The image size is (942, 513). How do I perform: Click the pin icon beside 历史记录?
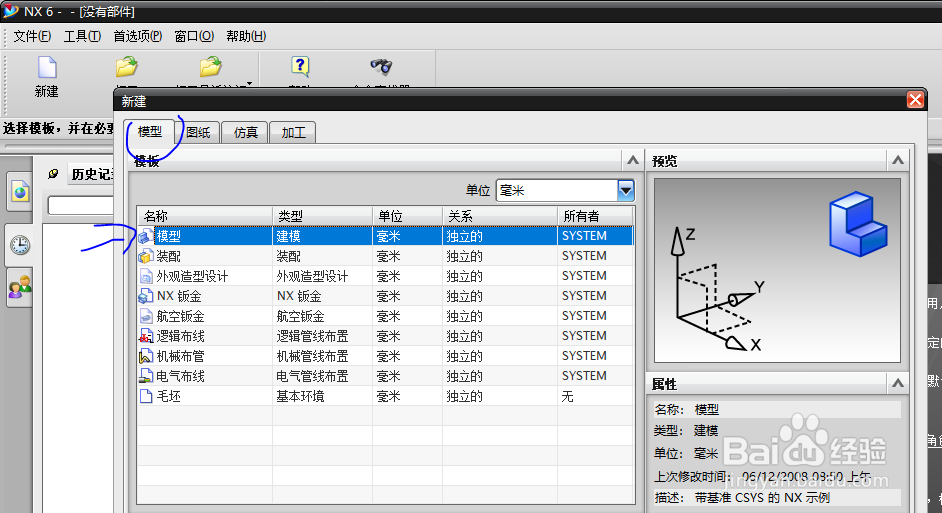(x=53, y=174)
